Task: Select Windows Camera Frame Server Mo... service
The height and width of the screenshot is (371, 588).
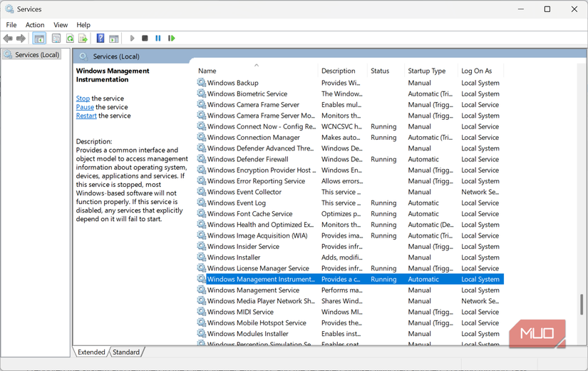Action: coord(350,116)
